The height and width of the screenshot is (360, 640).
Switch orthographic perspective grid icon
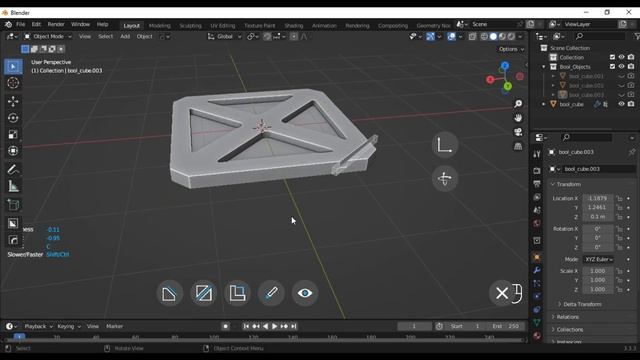(x=518, y=146)
